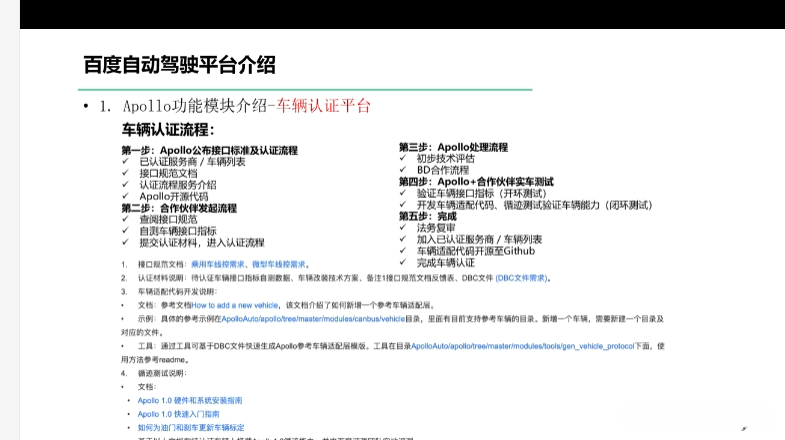
Task: Open the (DBC文件需求) link
Action: click(x=521, y=278)
